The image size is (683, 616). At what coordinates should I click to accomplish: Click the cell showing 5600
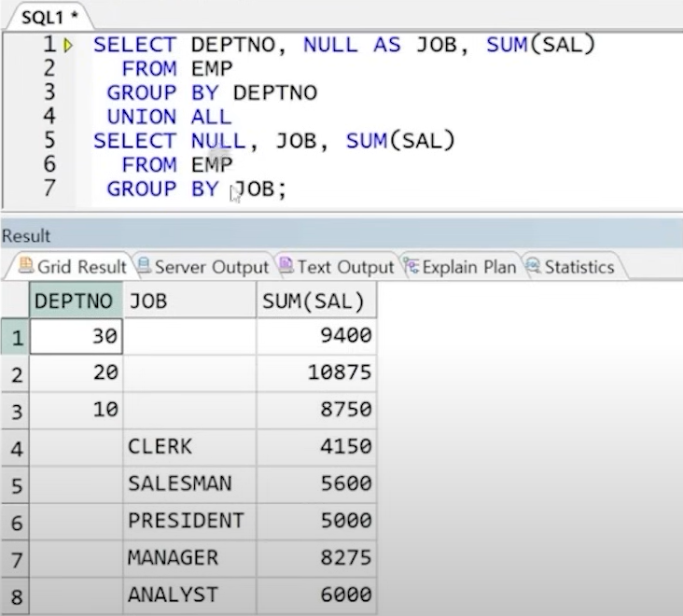[x=316, y=484]
